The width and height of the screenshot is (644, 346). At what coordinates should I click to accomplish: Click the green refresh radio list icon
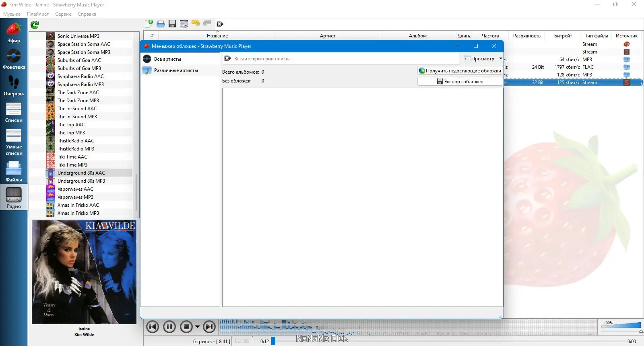[35, 25]
